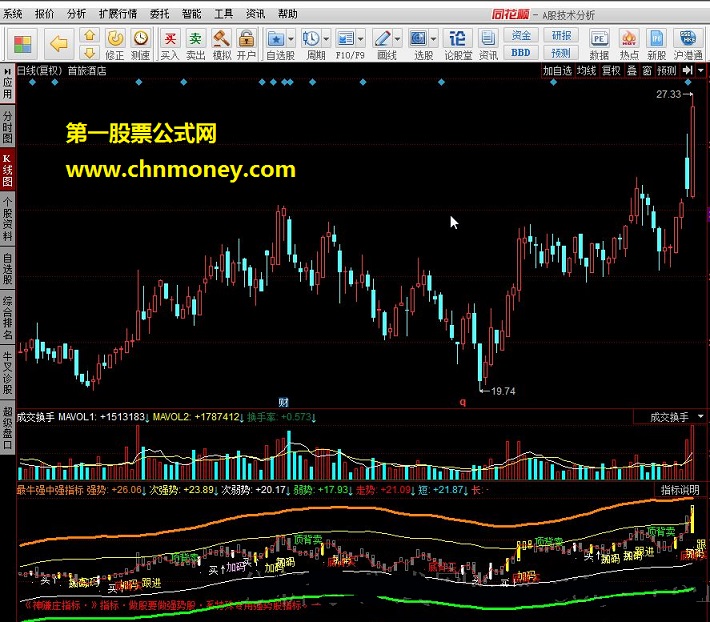Click the jump-to-end arrow icon in chart header
The image size is (710, 622).
click(x=688, y=70)
